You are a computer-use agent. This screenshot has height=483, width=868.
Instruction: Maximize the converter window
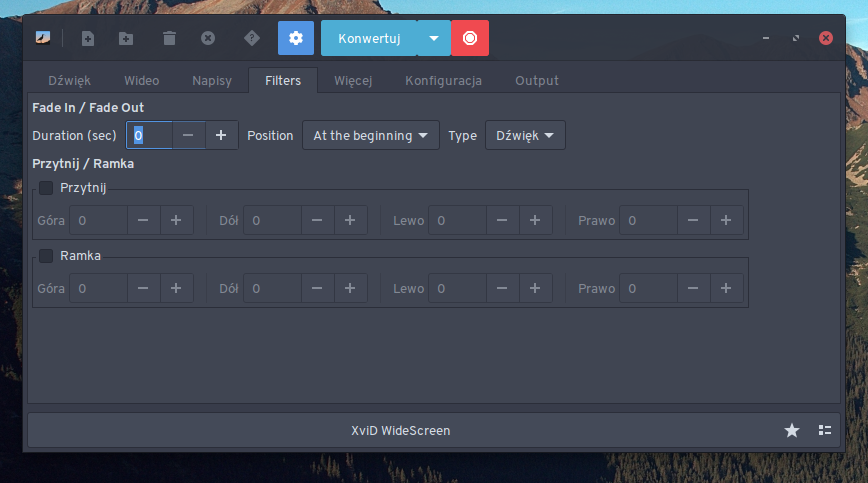(x=795, y=38)
